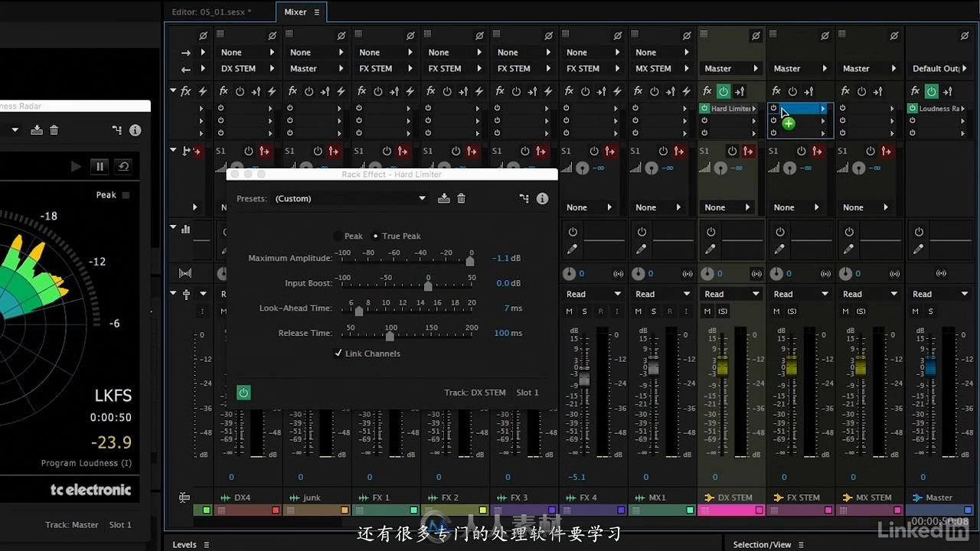Screen dimensions: 980x551
Task: Click Maximum Amplitude slider handle
Action: [470, 261]
